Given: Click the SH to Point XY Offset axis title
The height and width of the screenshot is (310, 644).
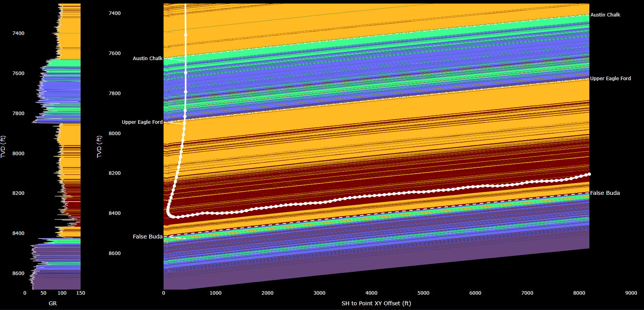Looking at the screenshot, I should 376,303.
